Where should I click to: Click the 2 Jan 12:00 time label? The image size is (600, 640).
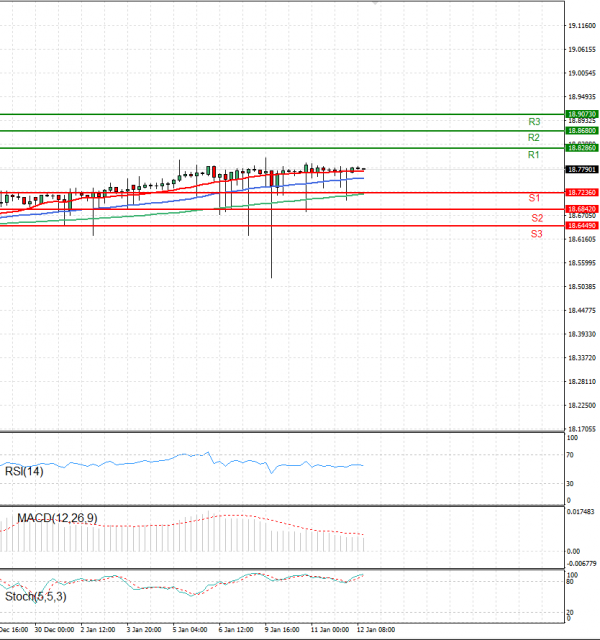98,630
